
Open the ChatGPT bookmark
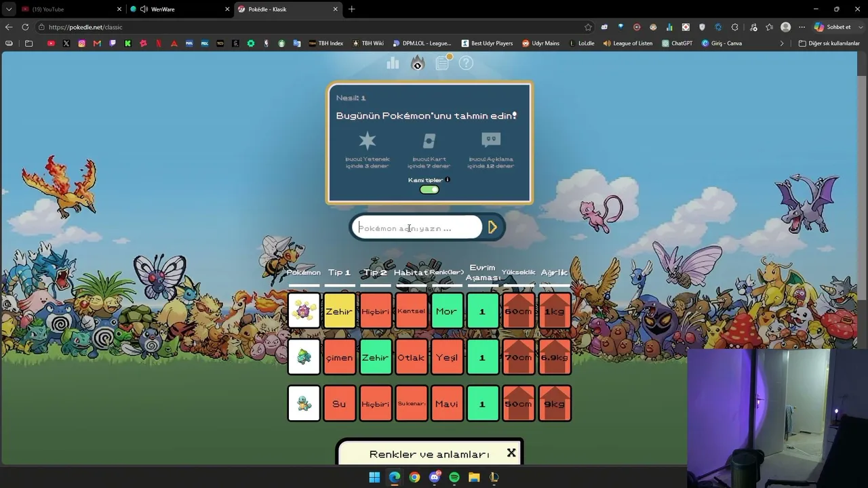[x=677, y=43]
